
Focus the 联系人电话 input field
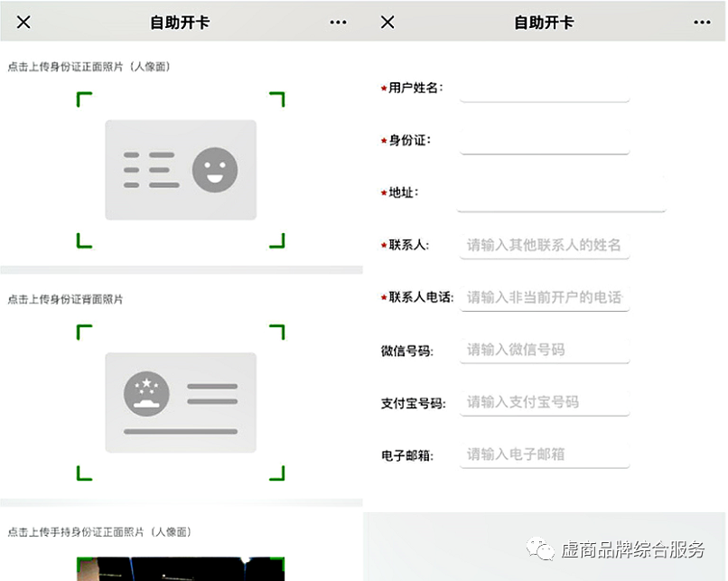pyautogui.click(x=544, y=297)
